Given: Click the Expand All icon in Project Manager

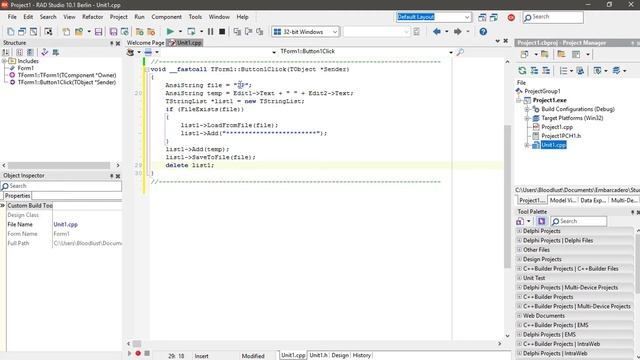Looking at the screenshot, I should [534, 71].
